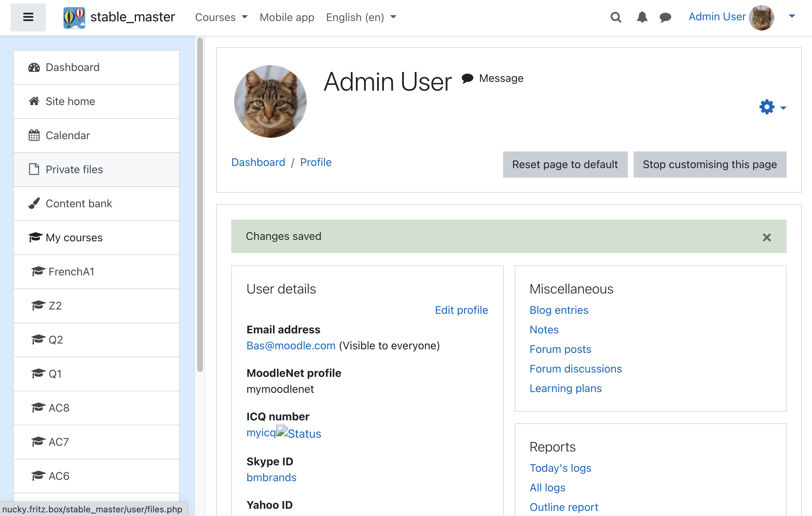Screen dimensions: 812x516
Task: Click the Dashboard gauge icon
Action: 34,67
